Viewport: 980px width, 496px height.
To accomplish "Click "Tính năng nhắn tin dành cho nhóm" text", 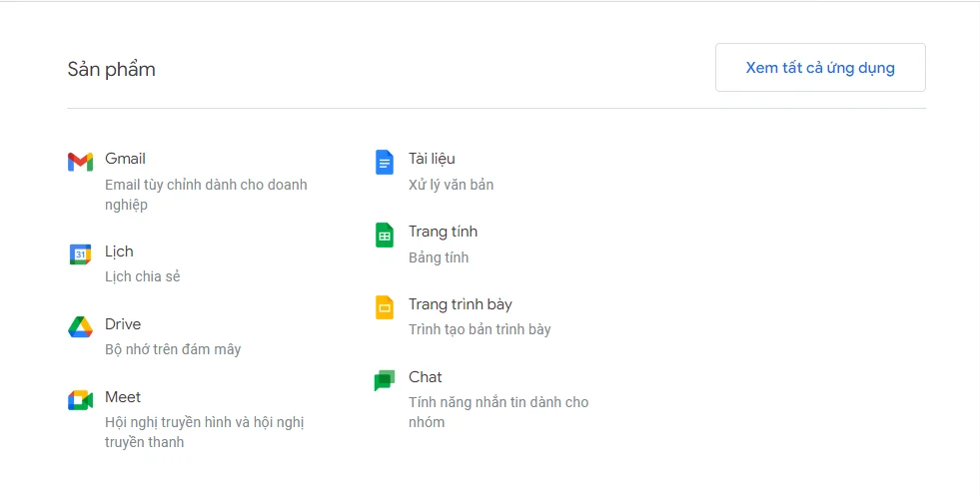I will [498, 412].
